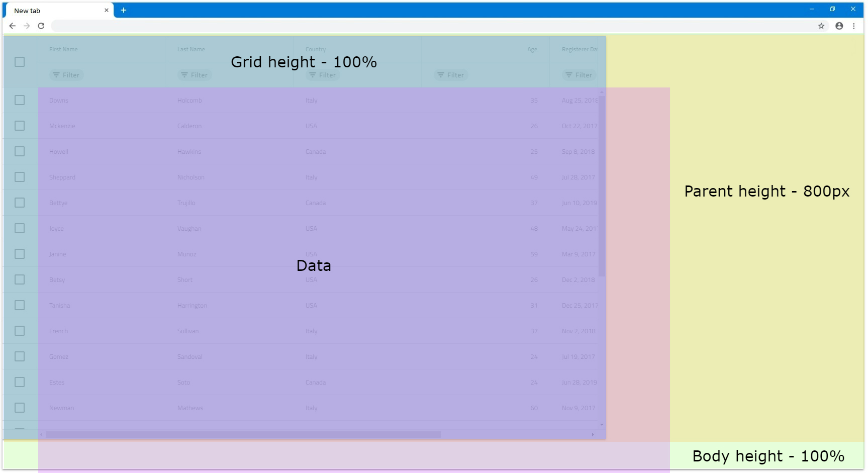Image resolution: width=868 pixels, height=473 pixels.
Task: Select the checkbox for Howell row
Action: coord(20,151)
